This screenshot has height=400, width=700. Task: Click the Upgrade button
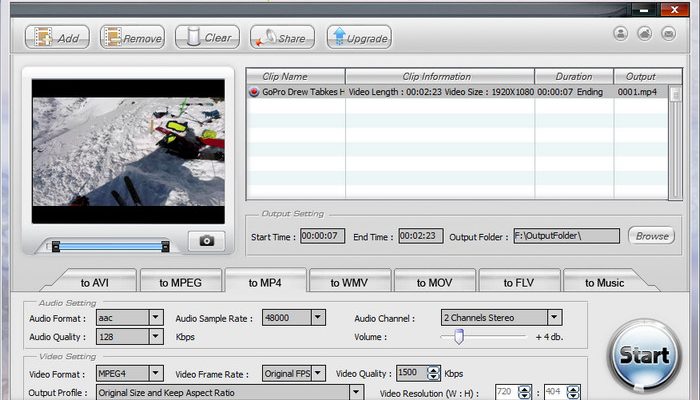pos(359,38)
